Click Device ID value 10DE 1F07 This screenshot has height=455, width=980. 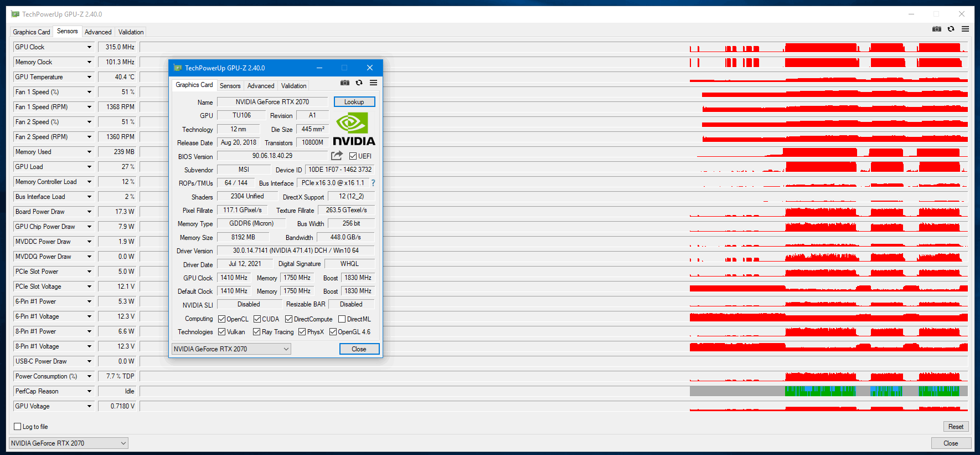point(340,170)
